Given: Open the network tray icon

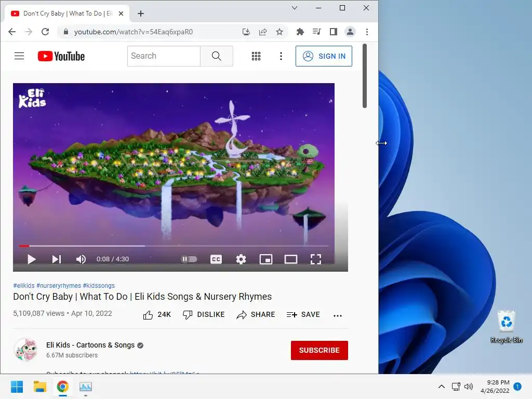Looking at the screenshot, I should [456, 387].
